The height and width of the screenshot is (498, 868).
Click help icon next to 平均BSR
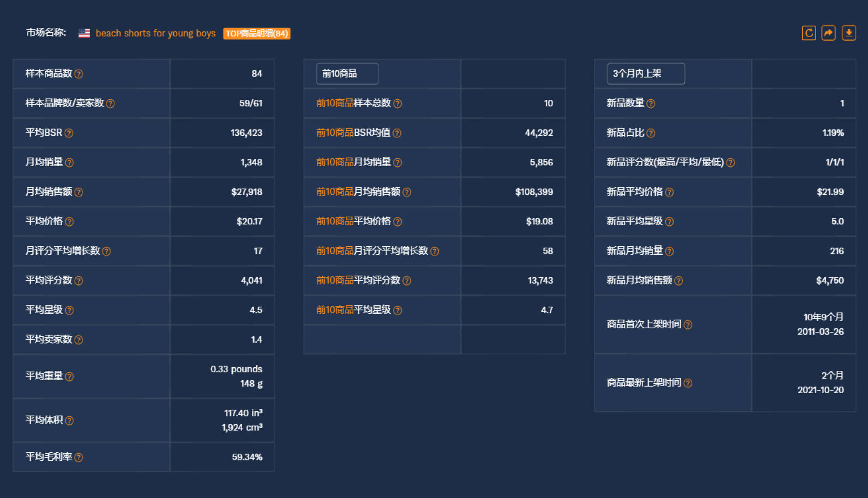coord(69,133)
